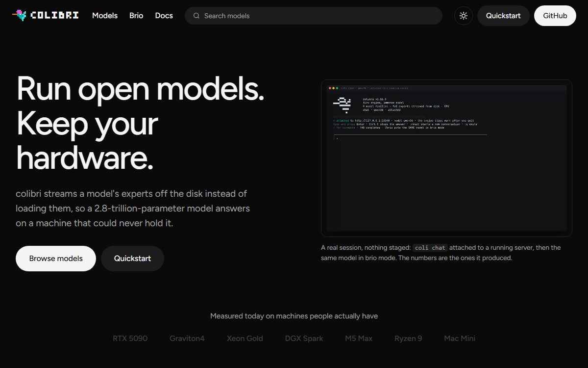588x368 pixels.
Task: Click the ASCII hummingbird art in terminal
Action: click(x=343, y=105)
